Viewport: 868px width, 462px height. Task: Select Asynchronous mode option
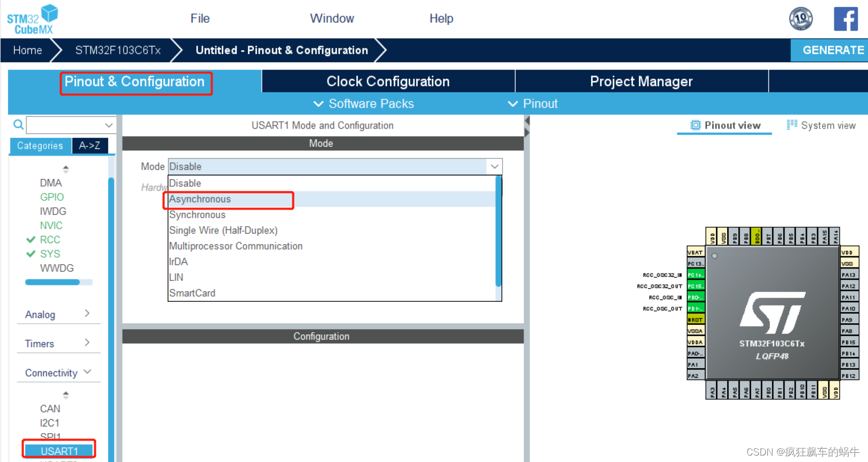332,199
